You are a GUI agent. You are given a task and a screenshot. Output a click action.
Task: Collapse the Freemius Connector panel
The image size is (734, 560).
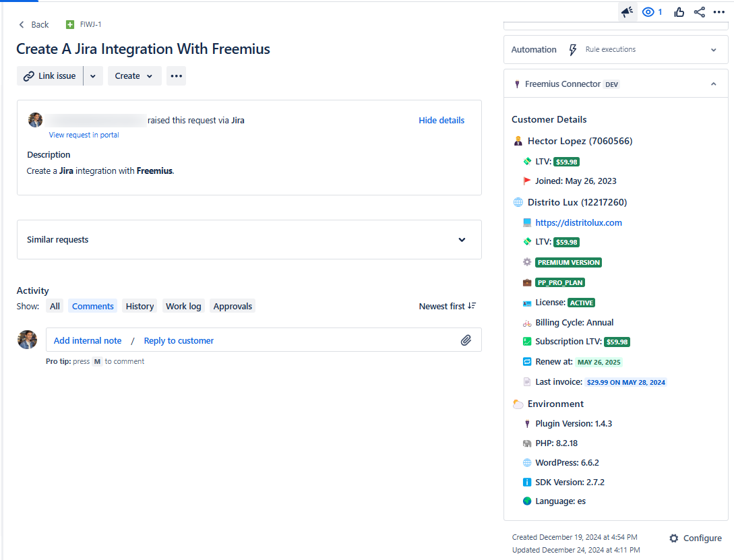click(714, 84)
